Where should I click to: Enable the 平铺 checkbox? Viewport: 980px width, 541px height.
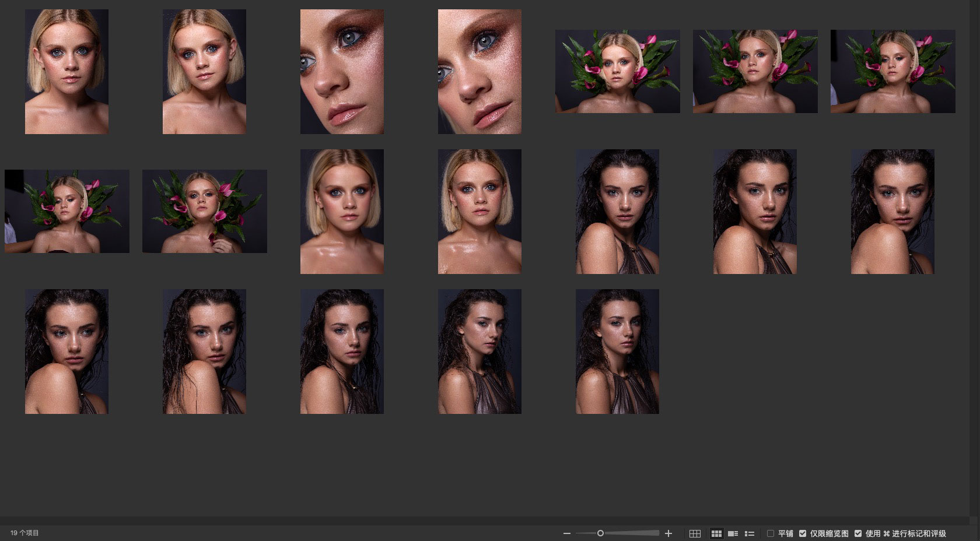click(771, 533)
